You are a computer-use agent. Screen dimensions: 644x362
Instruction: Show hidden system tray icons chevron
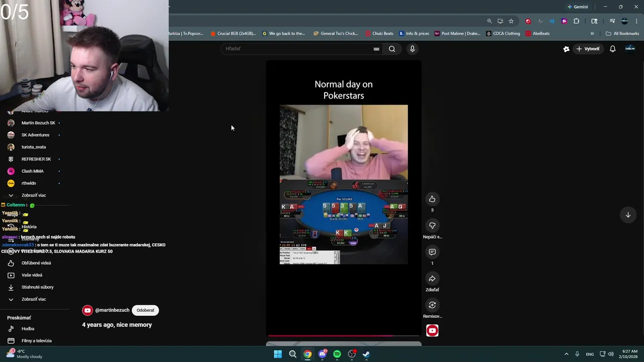point(566,354)
